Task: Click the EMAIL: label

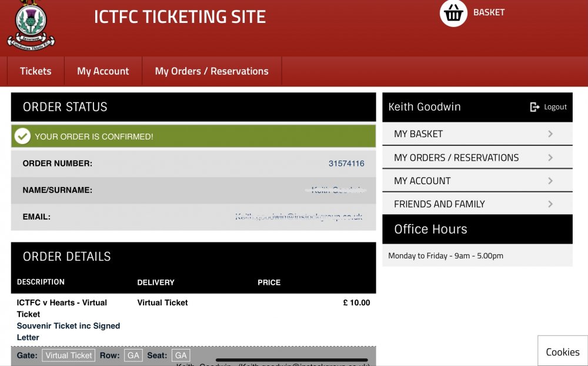Action: pyautogui.click(x=36, y=217)
